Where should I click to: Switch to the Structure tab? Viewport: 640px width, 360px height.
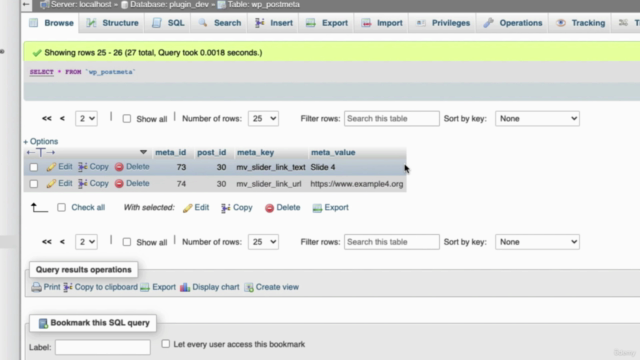[113, 23]
